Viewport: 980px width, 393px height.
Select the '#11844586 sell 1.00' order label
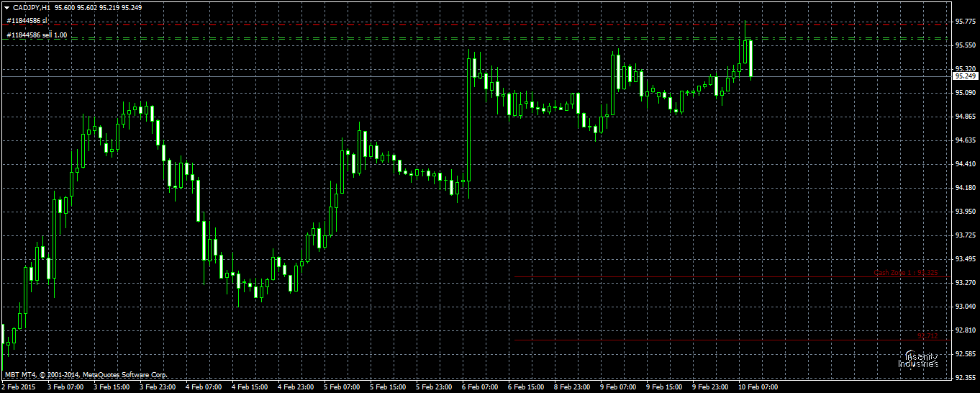click(x=37, y=34)
